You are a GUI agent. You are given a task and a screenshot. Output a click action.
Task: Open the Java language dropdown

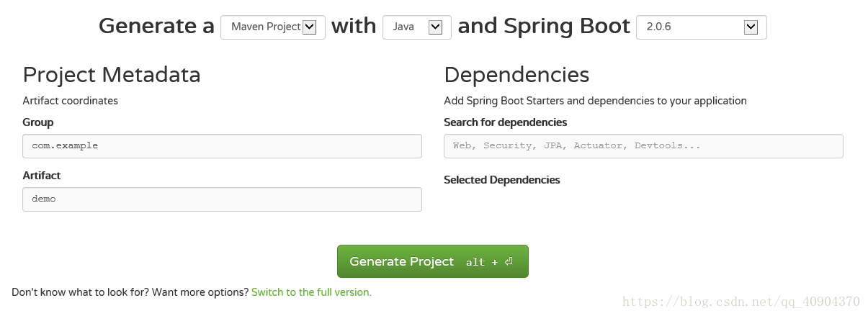[x=417, y=27]
